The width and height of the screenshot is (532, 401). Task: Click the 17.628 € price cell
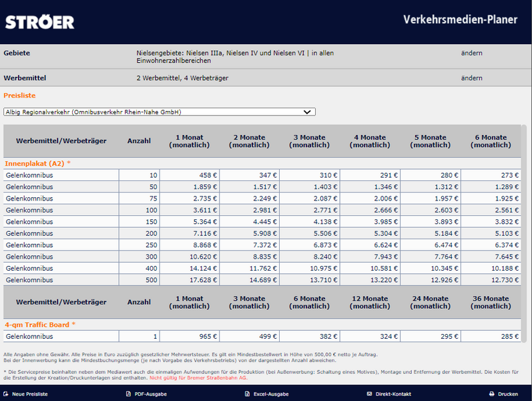(190, 280)
